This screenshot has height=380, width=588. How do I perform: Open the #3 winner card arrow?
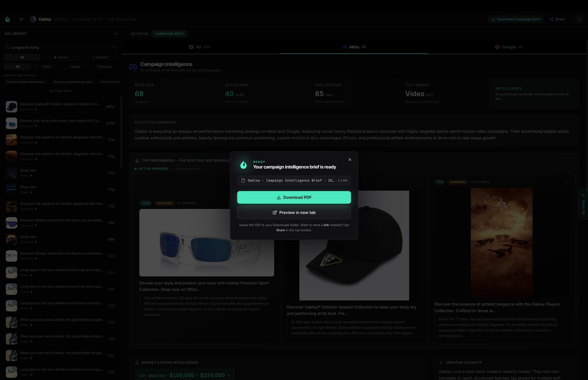[x=567, y=182]
